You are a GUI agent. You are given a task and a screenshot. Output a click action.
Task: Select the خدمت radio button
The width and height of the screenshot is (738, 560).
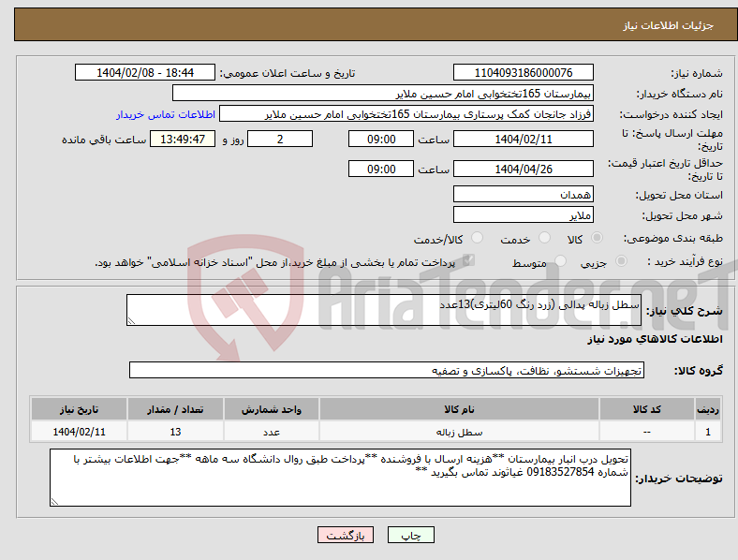point(544,238)
